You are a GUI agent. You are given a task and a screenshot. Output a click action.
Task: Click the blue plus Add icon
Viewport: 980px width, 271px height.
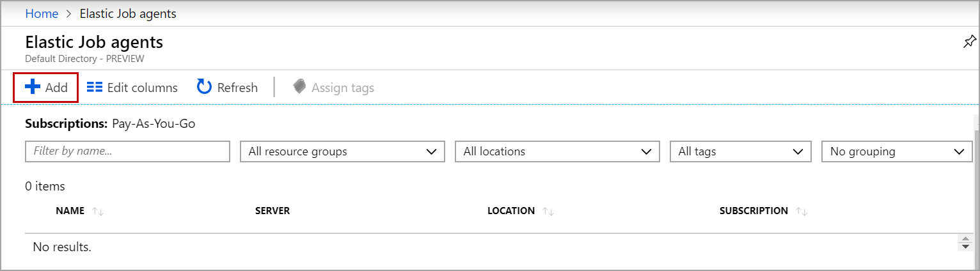coord(33,88)
